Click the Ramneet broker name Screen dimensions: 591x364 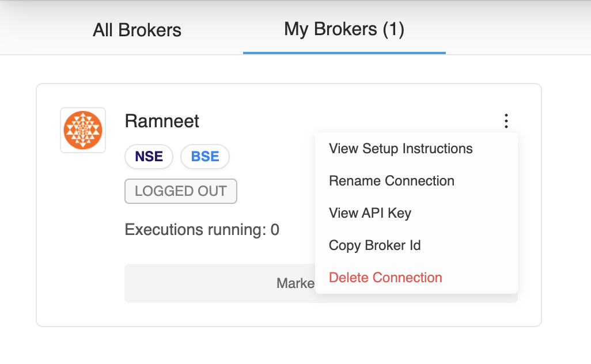(x=162, y=121)
